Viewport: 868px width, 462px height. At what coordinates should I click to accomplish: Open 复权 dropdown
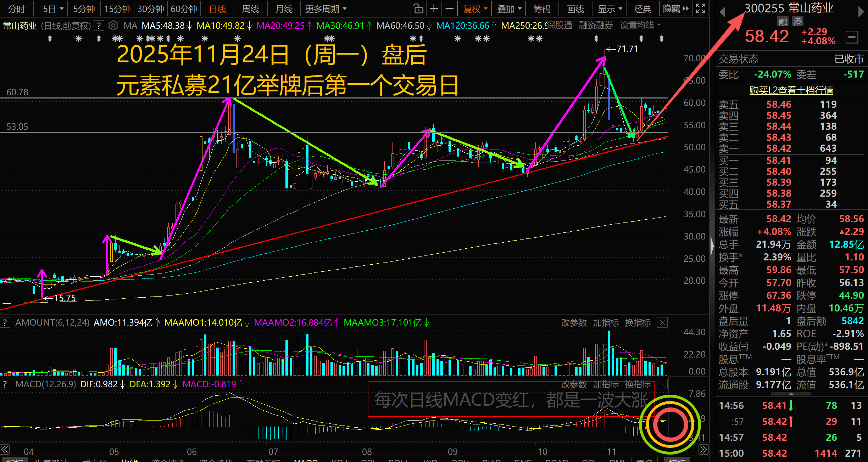(475, 9)
